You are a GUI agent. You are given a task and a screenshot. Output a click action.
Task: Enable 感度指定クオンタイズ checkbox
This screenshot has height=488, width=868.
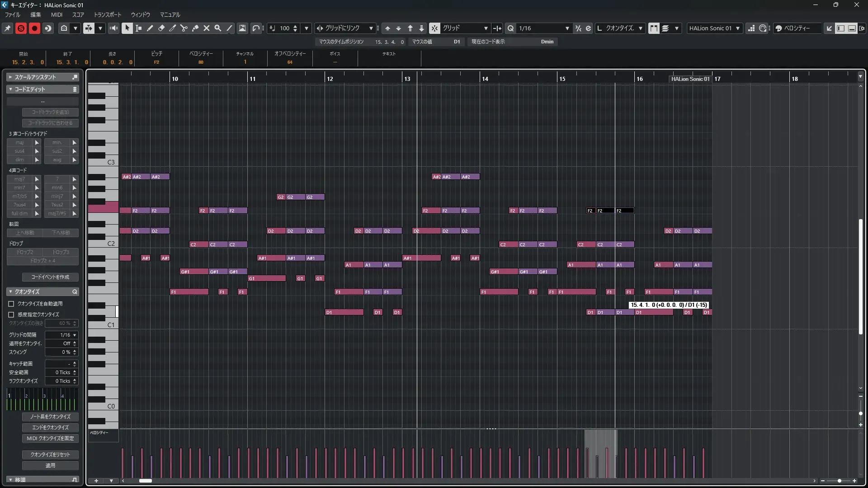point(11,314)
